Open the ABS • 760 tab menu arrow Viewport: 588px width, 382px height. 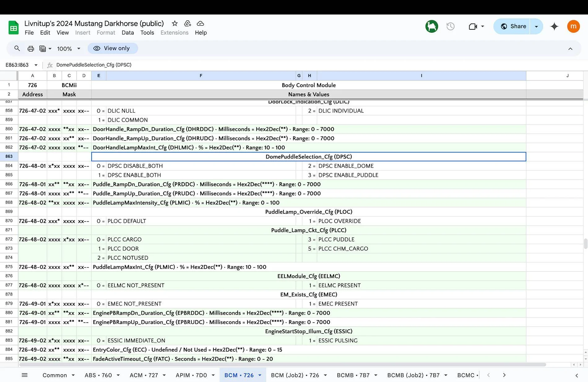click(118, 375)
